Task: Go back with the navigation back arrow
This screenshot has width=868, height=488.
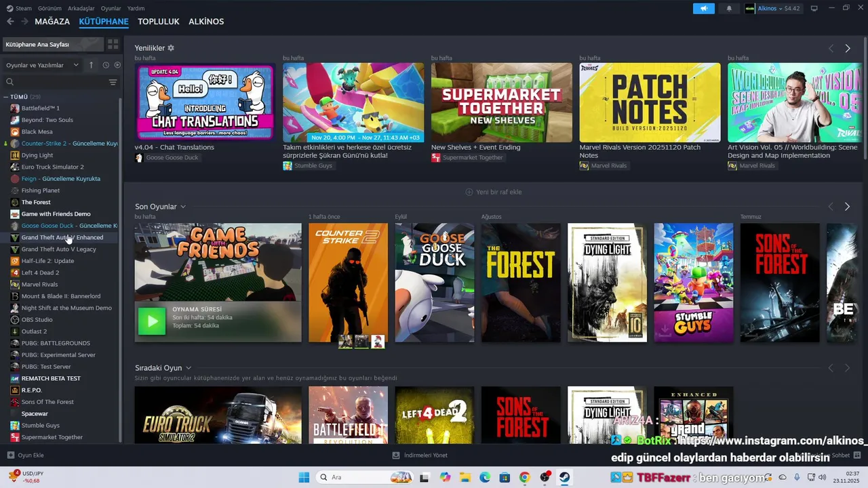Action: [10, 22]
